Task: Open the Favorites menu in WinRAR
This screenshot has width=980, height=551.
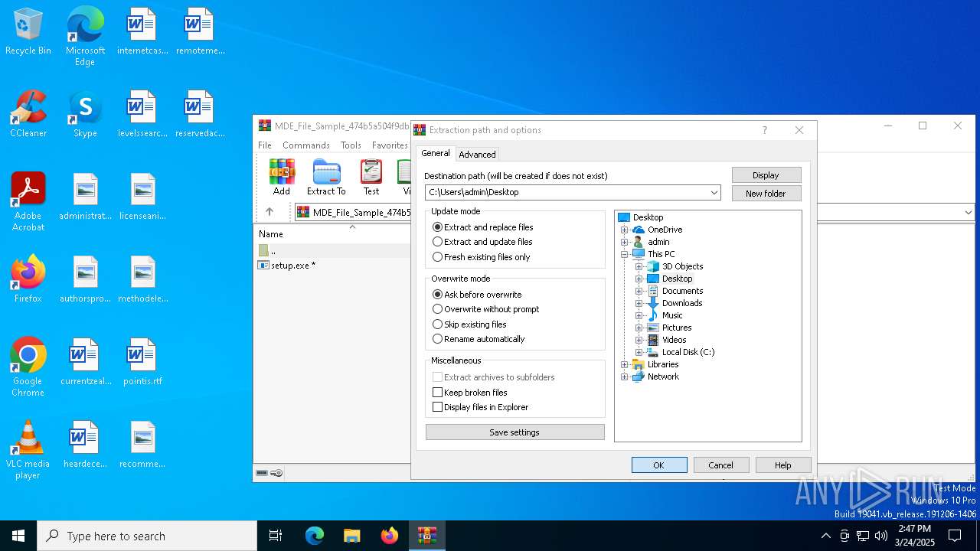Action: (390, 145)
